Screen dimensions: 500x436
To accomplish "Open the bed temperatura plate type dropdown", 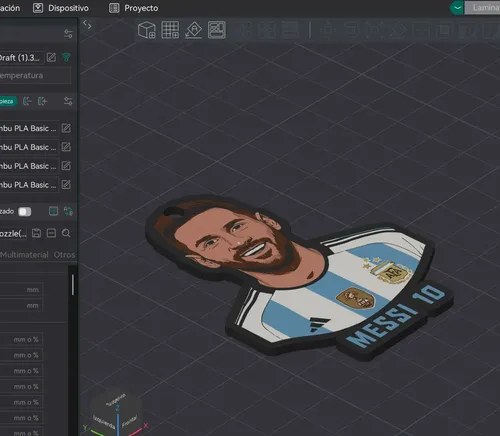I will pos(35,76).
